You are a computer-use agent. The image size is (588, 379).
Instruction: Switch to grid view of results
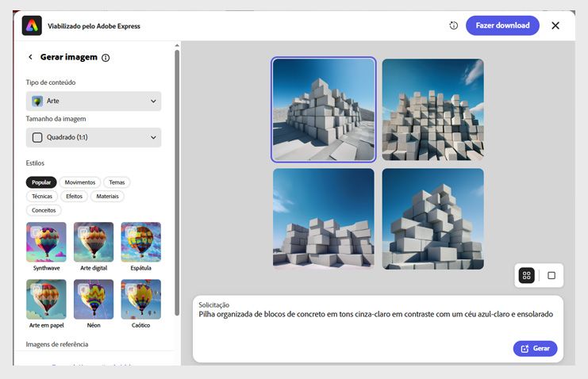coord(526,276)
